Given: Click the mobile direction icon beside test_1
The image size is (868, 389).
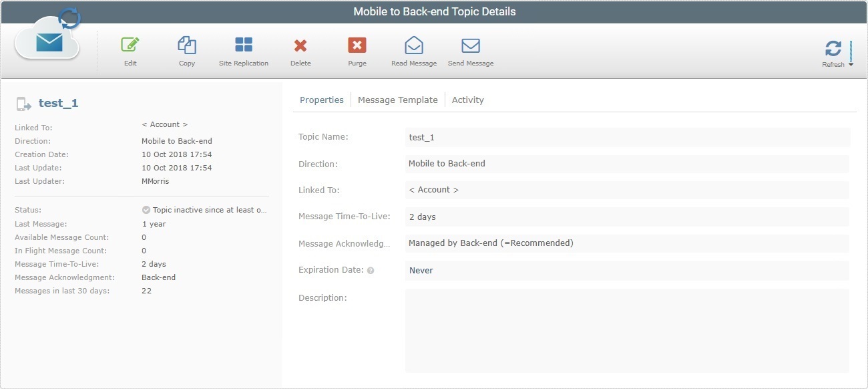Looking at the screenshot, I should tap(22, 102).
